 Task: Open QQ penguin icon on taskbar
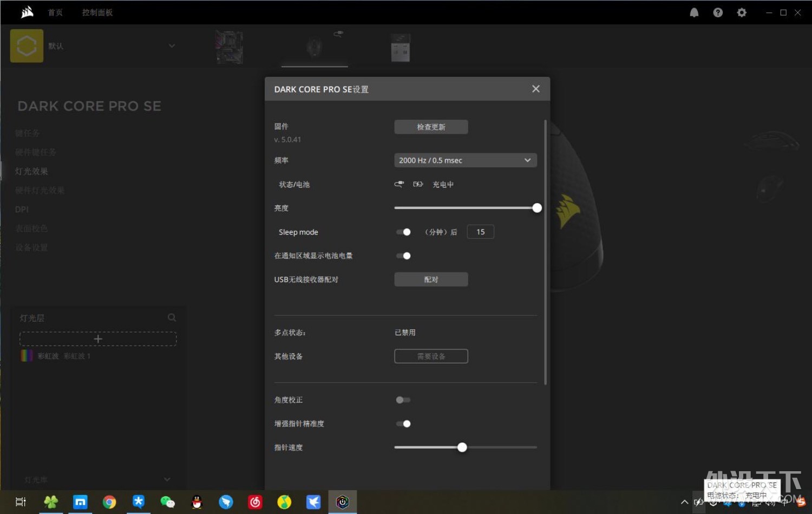(197, 502)
